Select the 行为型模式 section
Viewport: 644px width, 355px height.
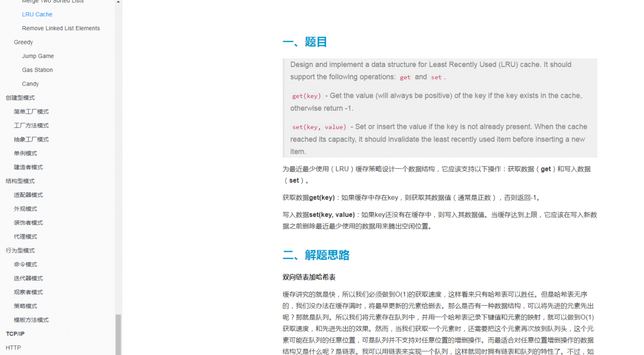click(20, 251)
